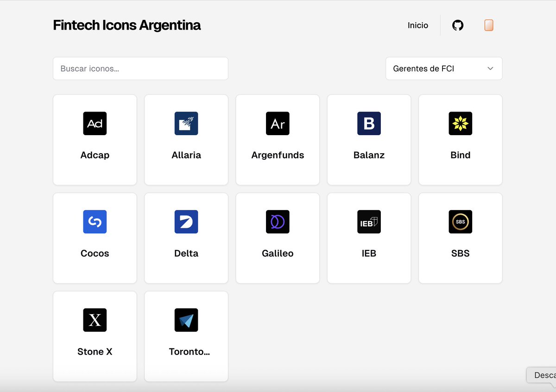This screenshot has width=556, height=392.
Task: Click the Stone X card name text
Action: point(95,352)
